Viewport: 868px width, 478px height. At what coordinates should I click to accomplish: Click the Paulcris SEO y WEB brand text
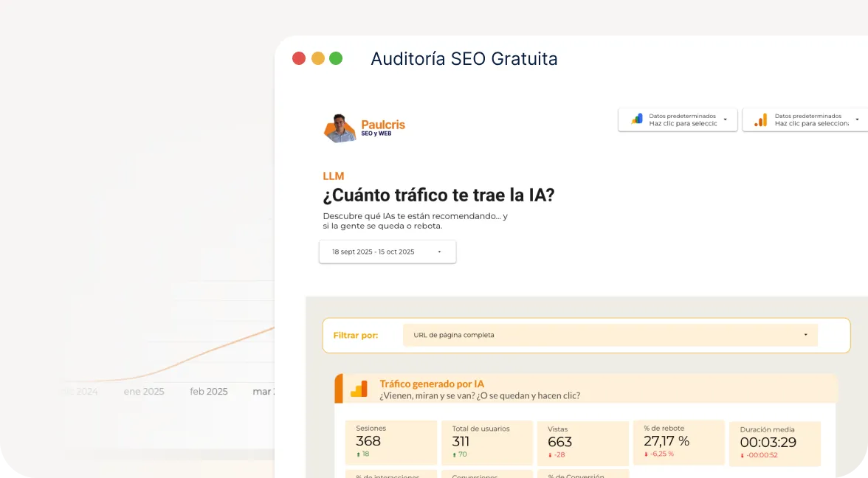(382, 128)
